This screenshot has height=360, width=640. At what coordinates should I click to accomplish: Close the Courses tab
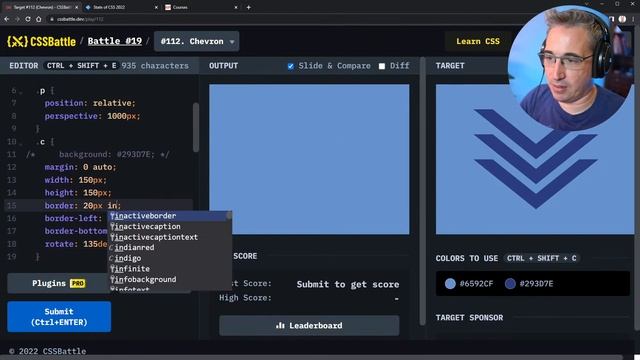pos(236,7)
